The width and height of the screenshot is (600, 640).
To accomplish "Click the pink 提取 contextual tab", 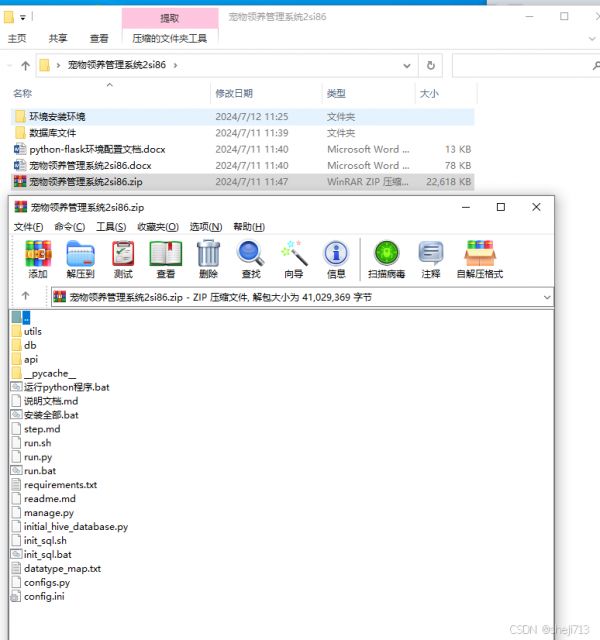I will point(170,18).
